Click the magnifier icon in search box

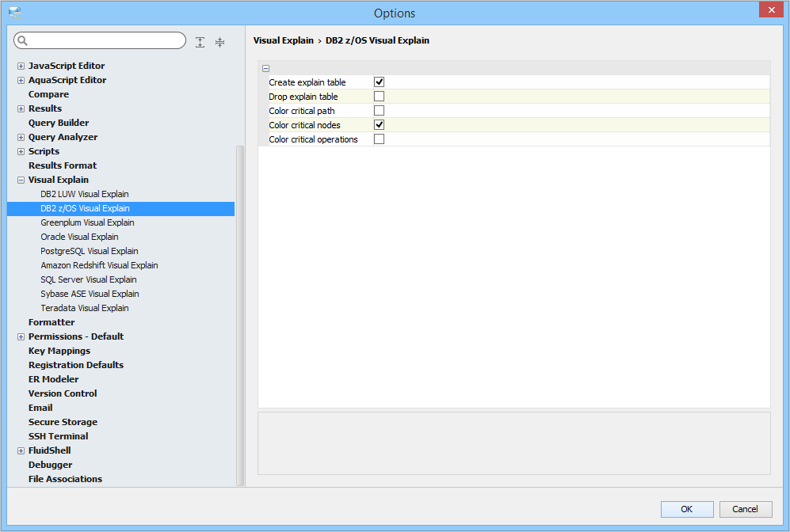pos(23,40)
